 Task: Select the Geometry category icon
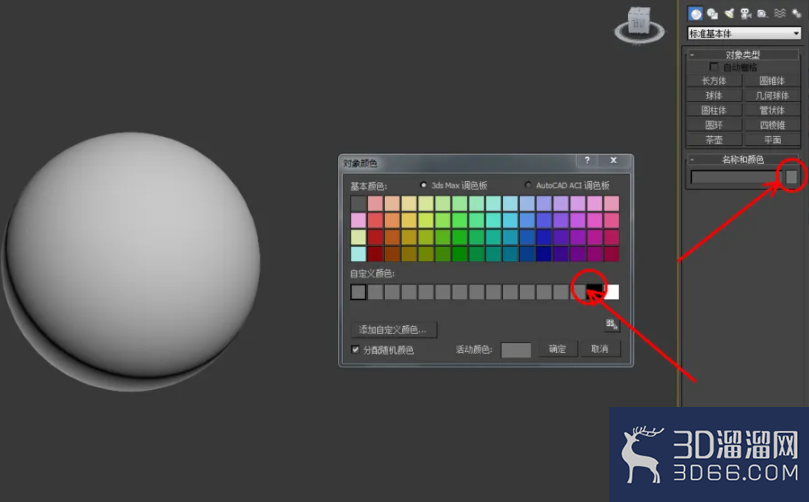coord(695,14)
